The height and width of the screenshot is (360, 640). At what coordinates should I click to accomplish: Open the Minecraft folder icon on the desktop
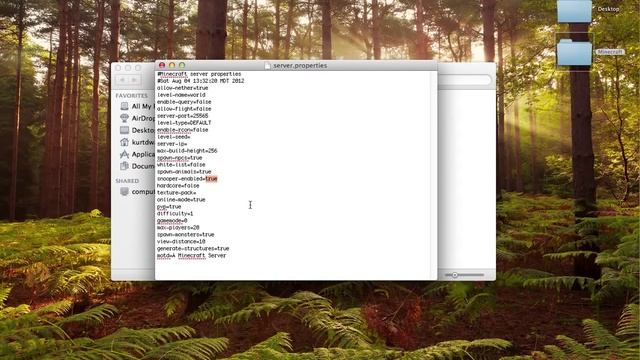click(574, 52)
